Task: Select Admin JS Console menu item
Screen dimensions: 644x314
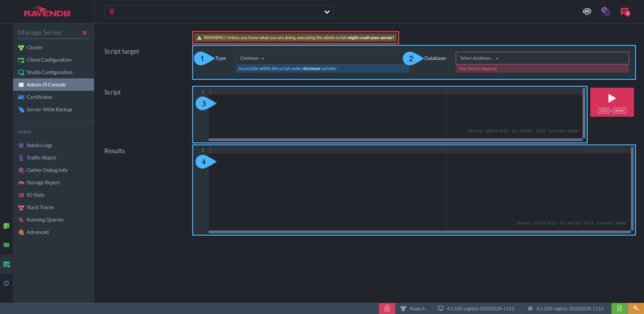Action: tap(53, 85)
